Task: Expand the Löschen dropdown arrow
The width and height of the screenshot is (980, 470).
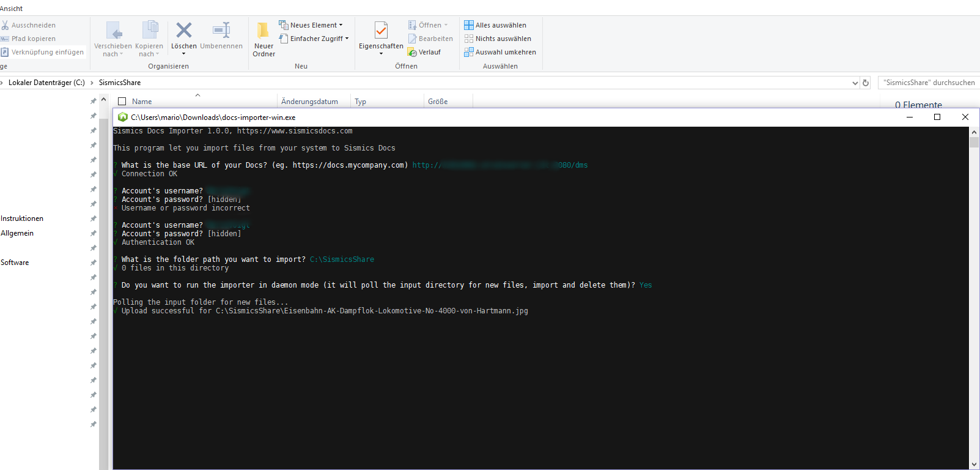Action: click(184, 54)
